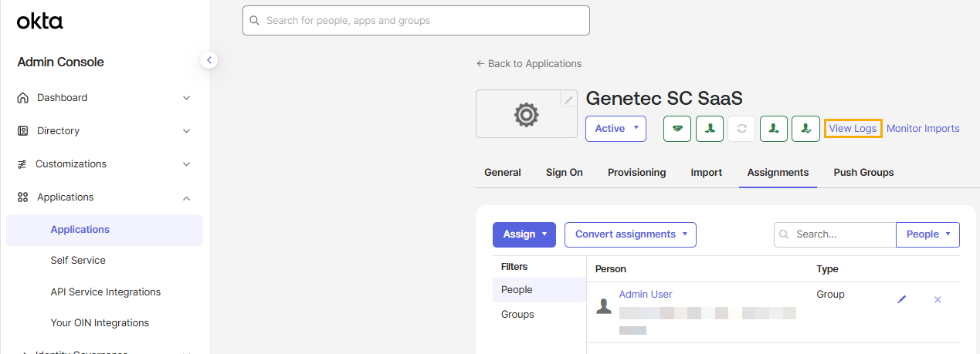The width and height of the screenshot is (980, 354).
Task: Go back to Applications link
Action: 529,64
